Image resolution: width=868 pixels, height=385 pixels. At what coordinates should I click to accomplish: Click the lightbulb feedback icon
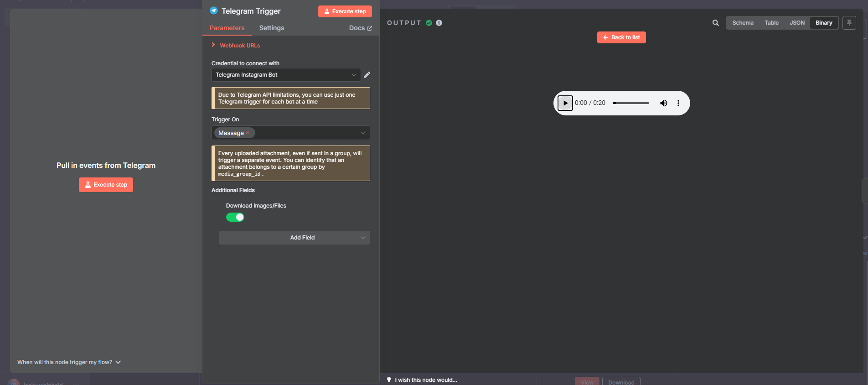tap(389, 380)
